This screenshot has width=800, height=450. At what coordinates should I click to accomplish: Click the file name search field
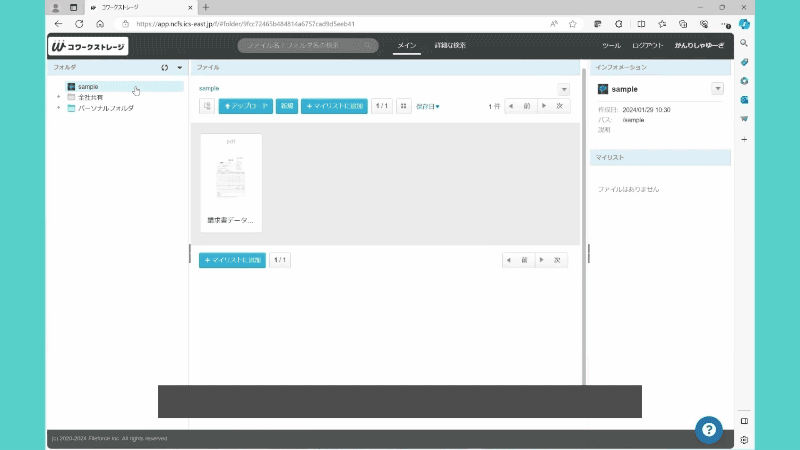[310, 45]
